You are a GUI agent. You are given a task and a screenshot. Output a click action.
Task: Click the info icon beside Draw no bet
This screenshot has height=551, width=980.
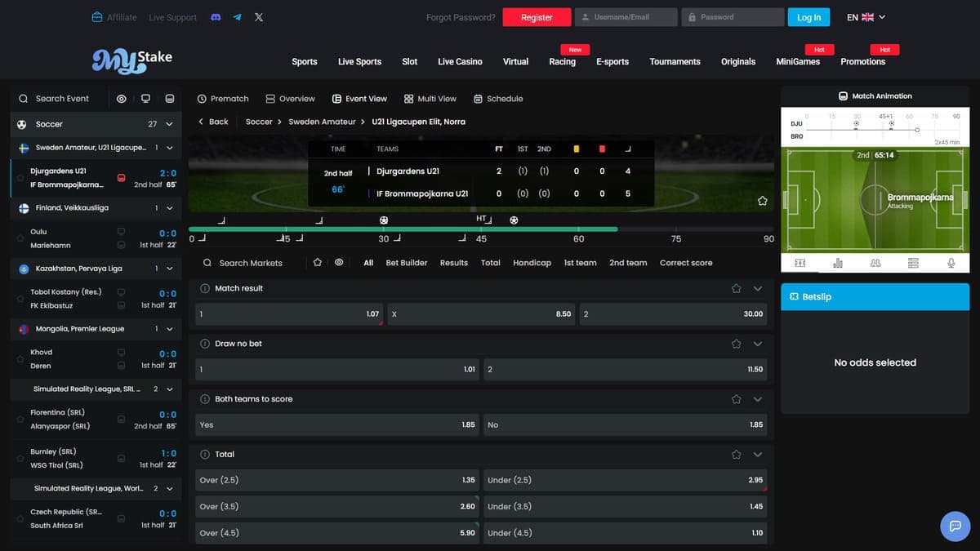click(x=205, y=344)
